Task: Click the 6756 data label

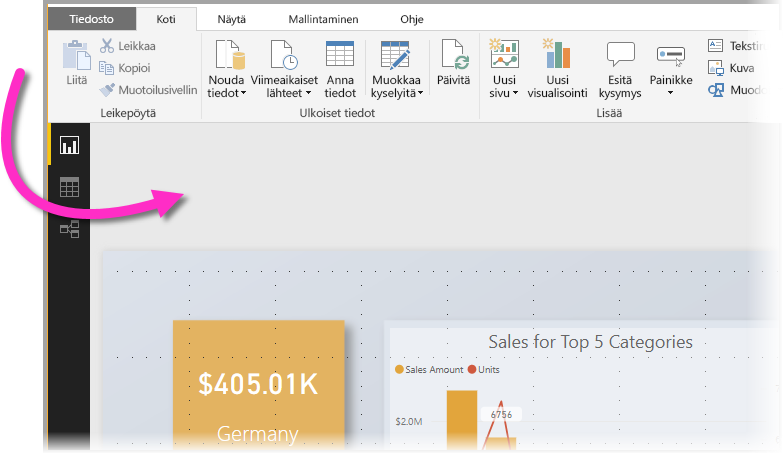Action: coord(501,415)
